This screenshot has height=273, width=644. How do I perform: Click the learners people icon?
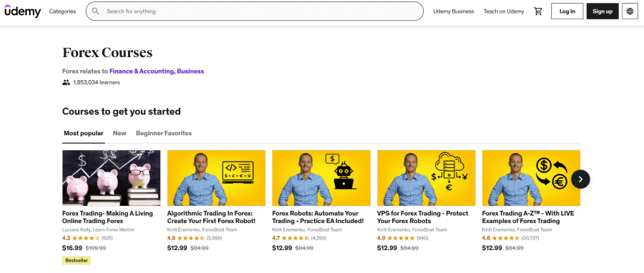pos(66,82)
